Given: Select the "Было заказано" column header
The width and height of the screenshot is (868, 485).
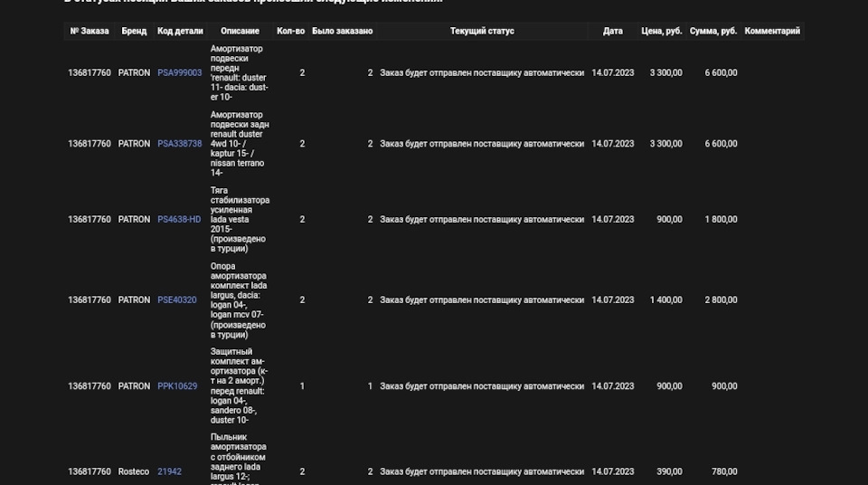Looking at the screenshot, I should (342, 31).
